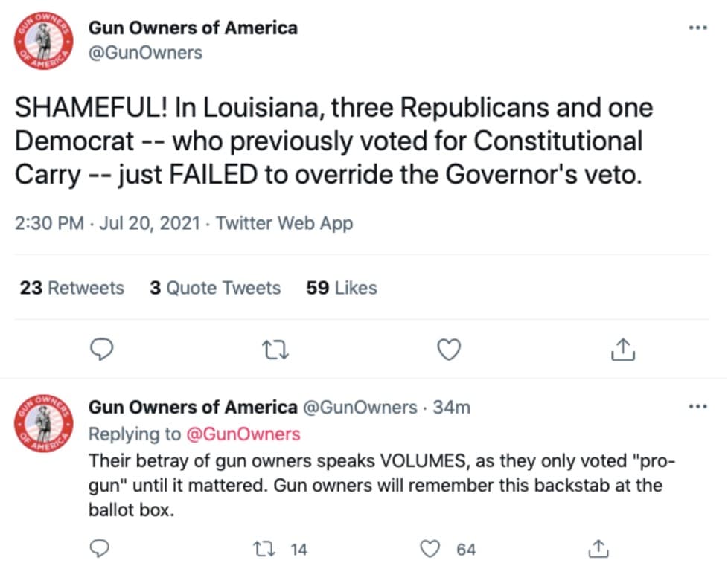Retweet the reply tweet with 14 retweets
The image size is (728, 572).
(x=264, y=549)
